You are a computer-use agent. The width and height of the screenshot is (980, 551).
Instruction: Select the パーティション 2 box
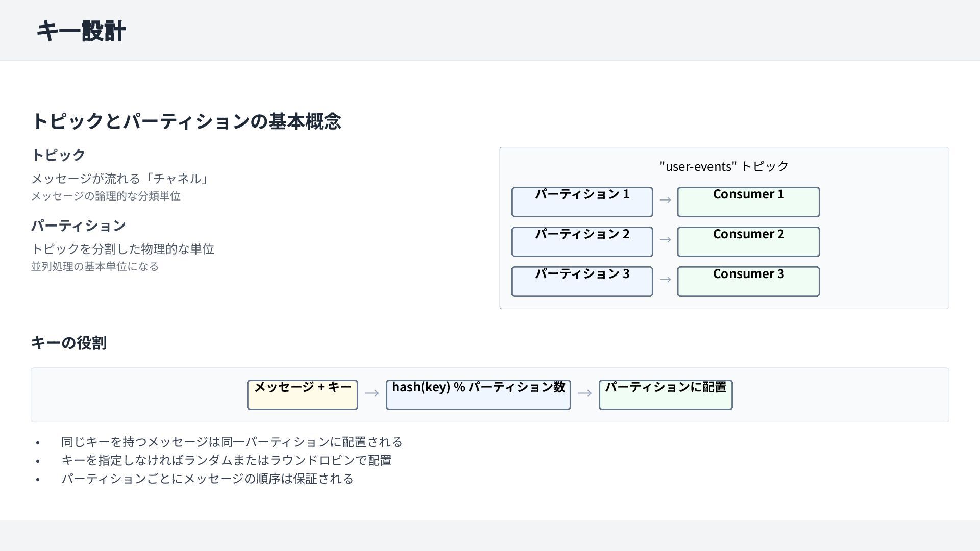582,241
